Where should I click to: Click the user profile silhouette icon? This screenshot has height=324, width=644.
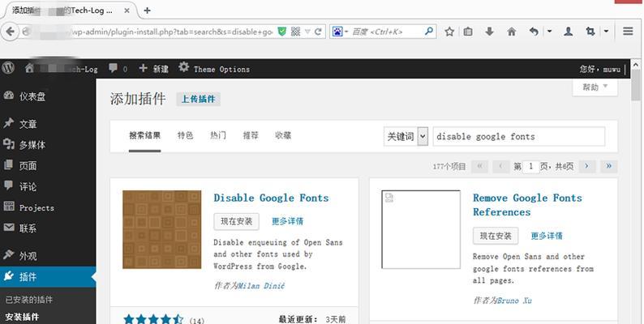click(569, 31)
